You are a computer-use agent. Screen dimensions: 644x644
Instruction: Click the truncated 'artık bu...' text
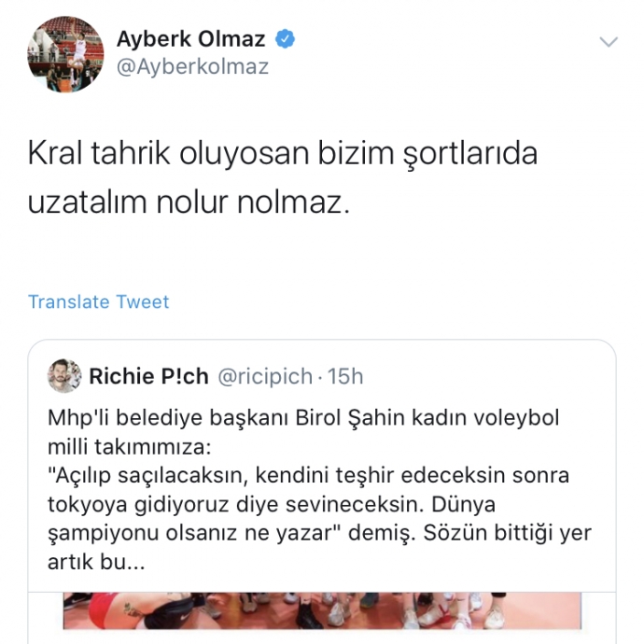tap(96, 562)
